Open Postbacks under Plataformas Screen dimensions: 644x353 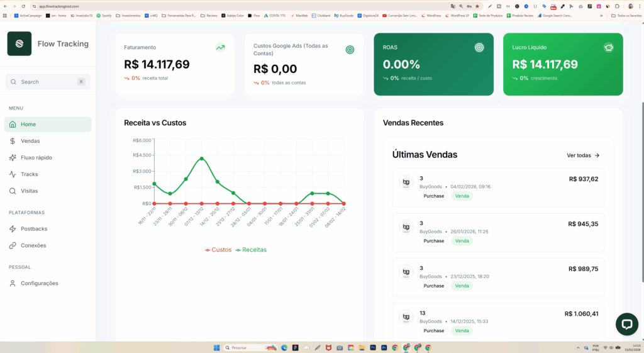tap(48, 228)
